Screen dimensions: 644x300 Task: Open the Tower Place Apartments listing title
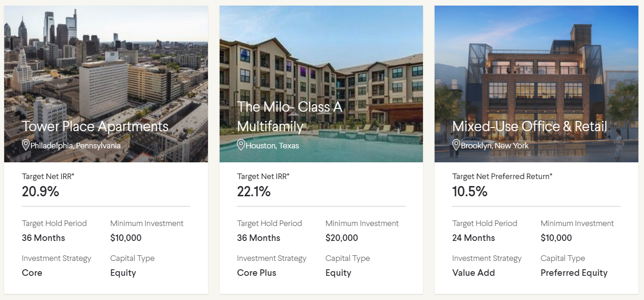coord(95,127)
